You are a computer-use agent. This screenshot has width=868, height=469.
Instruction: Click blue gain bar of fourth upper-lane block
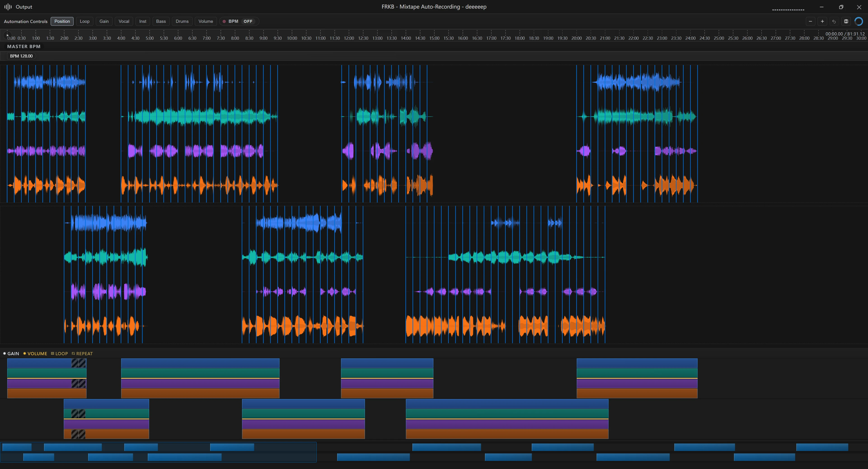(637, 363)
